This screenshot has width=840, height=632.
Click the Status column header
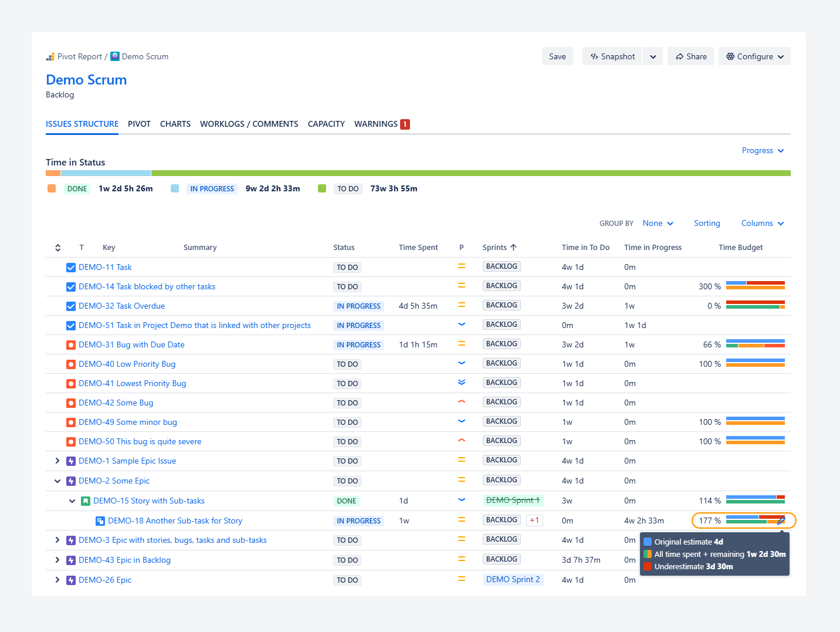[x=344, y=248]
